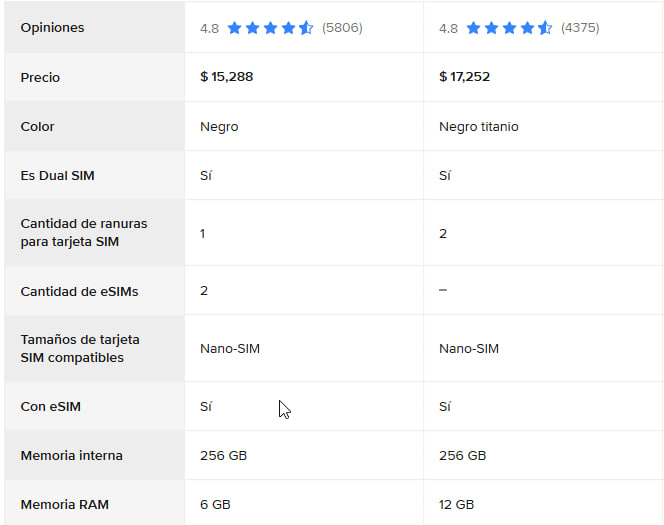Click Cantidad de ranuras para tarjeta SIM label
Image resolution: width=664 pixels, height=525 pixels.
click(x=84, y=232)
